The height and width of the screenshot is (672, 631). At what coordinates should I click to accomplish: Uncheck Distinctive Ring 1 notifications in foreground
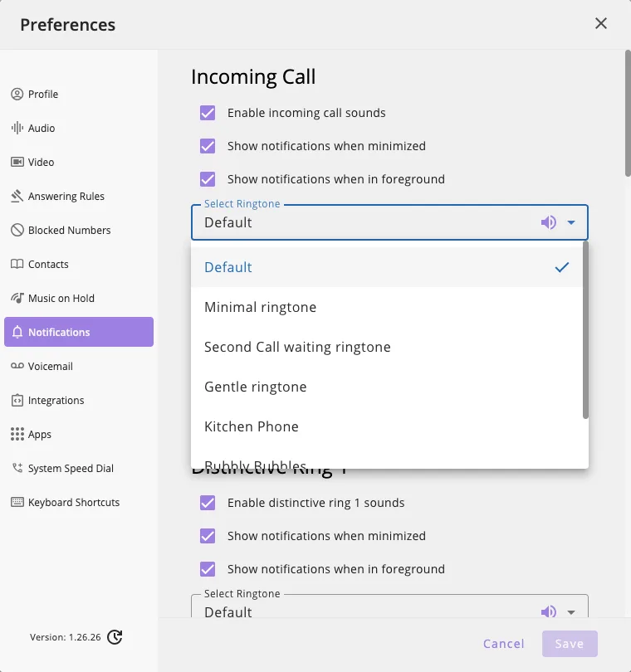click(208, 569)
